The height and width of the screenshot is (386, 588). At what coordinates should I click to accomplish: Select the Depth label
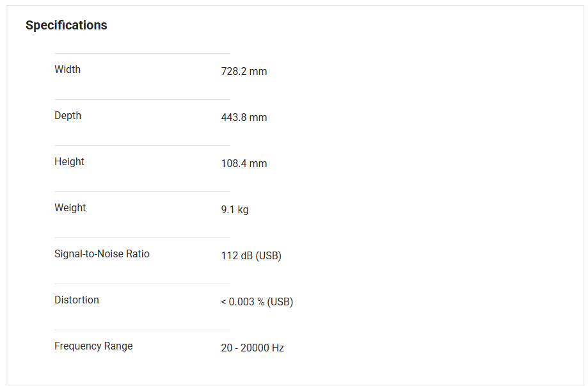(68, 116)
